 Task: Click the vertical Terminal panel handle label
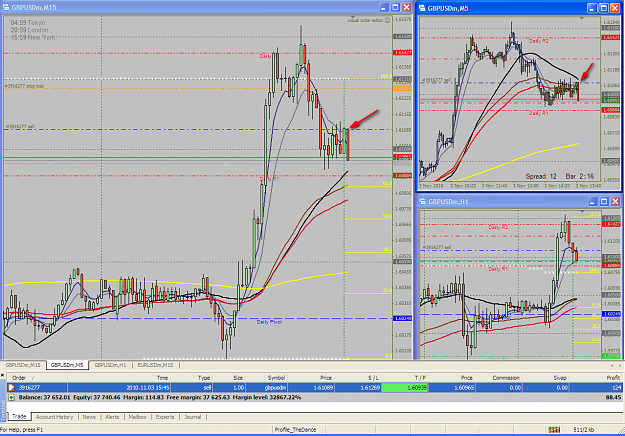pos(3,411)
